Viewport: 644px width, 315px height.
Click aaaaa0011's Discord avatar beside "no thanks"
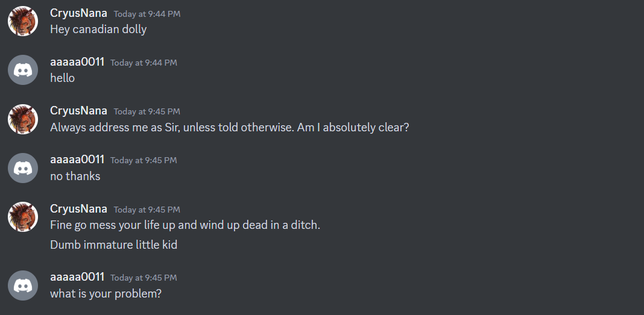coord(23,167)
